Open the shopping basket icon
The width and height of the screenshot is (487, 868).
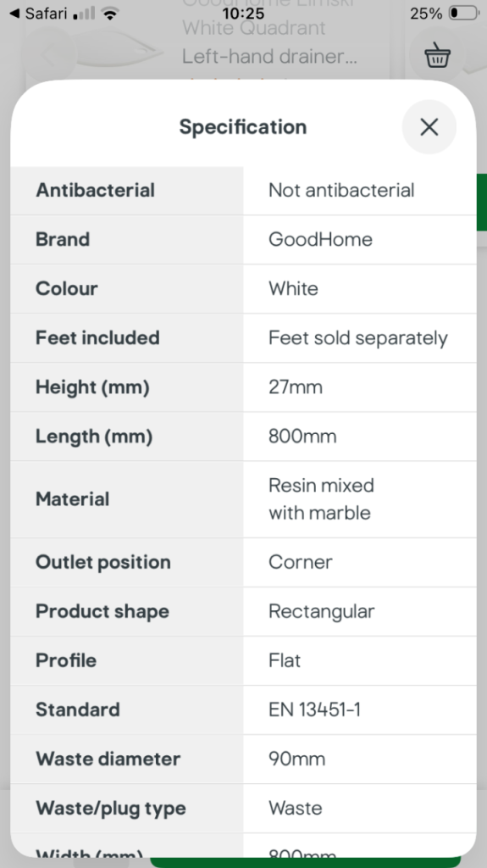pos(437,55)
